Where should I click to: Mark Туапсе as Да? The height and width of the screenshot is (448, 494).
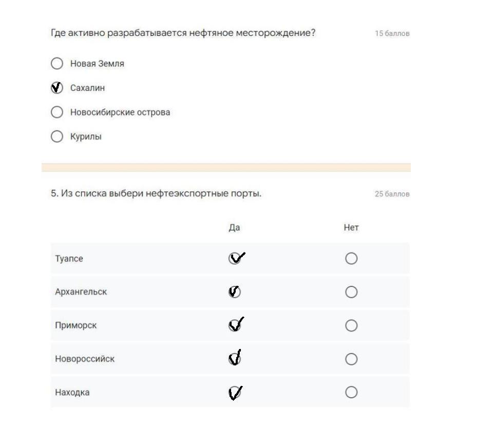(235, 259)
